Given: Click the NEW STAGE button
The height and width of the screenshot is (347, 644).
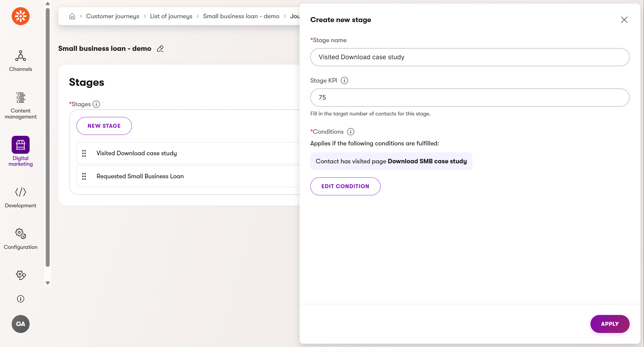Looking at the screenshot, I should tap(104, 126).
